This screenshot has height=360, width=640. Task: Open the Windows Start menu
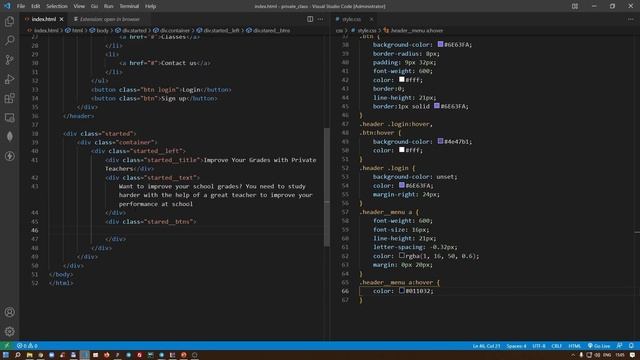pyautogui.click(x=6, y=355)
